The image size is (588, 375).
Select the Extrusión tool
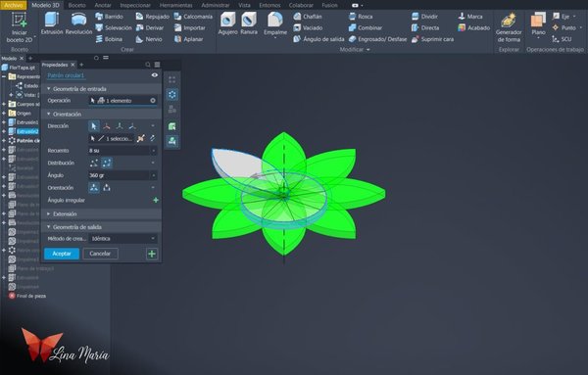(52, 23)
